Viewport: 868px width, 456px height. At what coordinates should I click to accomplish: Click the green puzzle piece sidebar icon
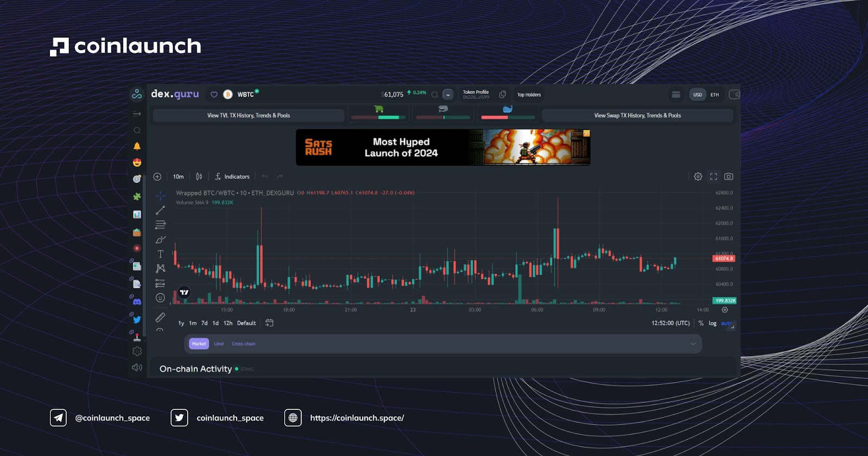click(x=137, y=197)
